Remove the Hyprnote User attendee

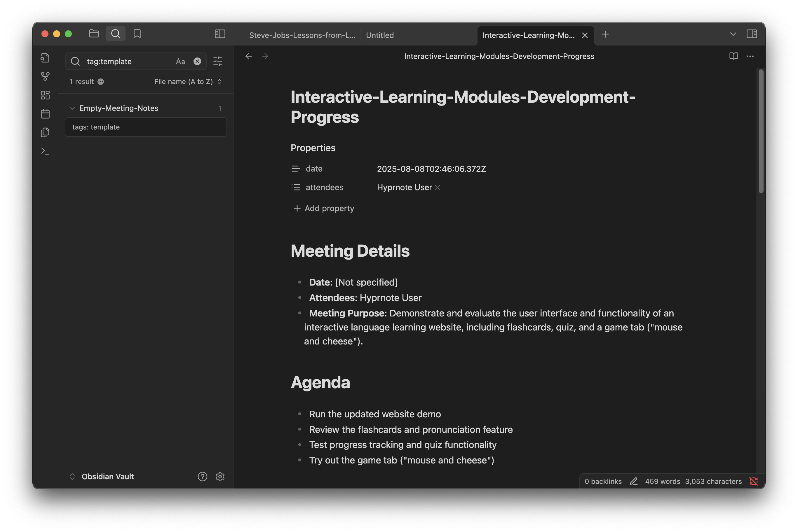click(x=438, y=188)
